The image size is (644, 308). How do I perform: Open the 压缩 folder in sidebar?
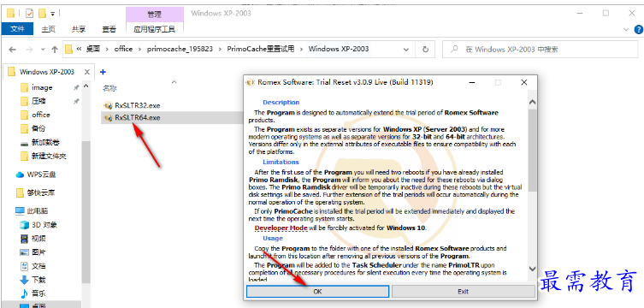(38, 101)
